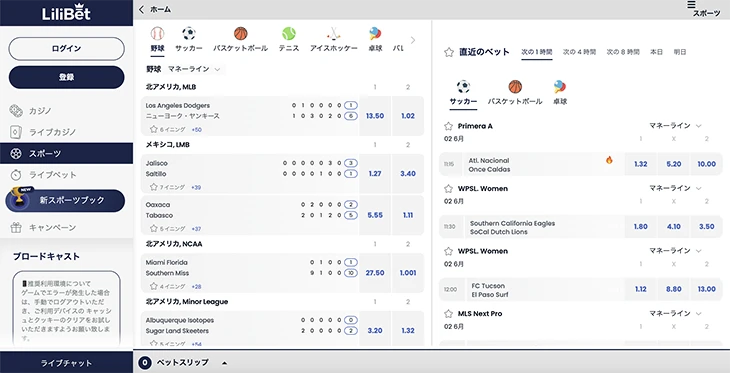This screenshot has height=373, width=730.
Task: Click the login button
Action: (x=67, y=49)
